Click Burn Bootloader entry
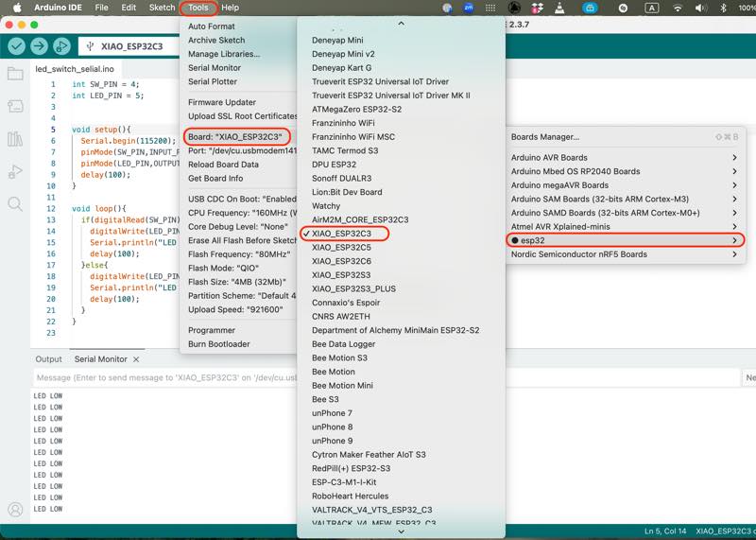Image resolution: width=756 pixels, height=540 pixels. click(x=219, y=344)
